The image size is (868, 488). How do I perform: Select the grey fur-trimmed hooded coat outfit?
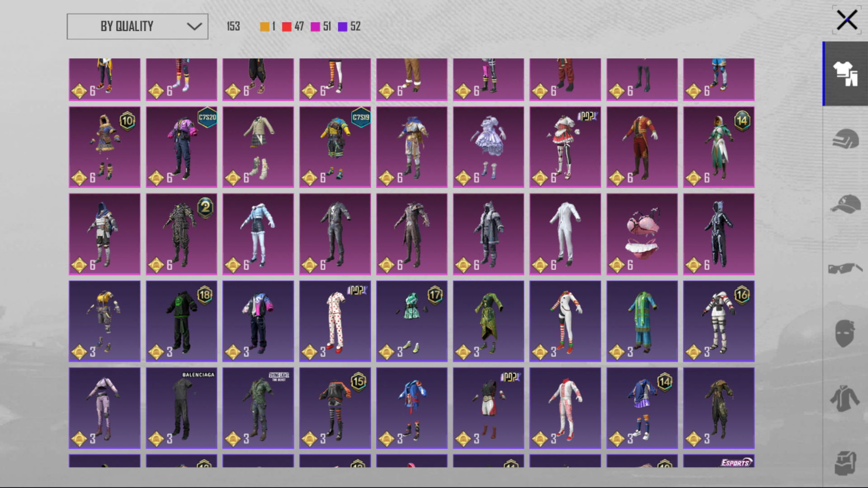(488, 234)
